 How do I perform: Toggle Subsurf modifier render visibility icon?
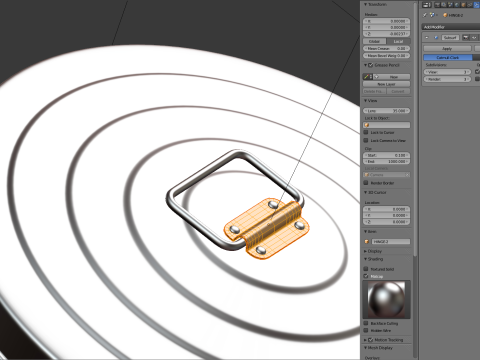click(x=466, y=37)
